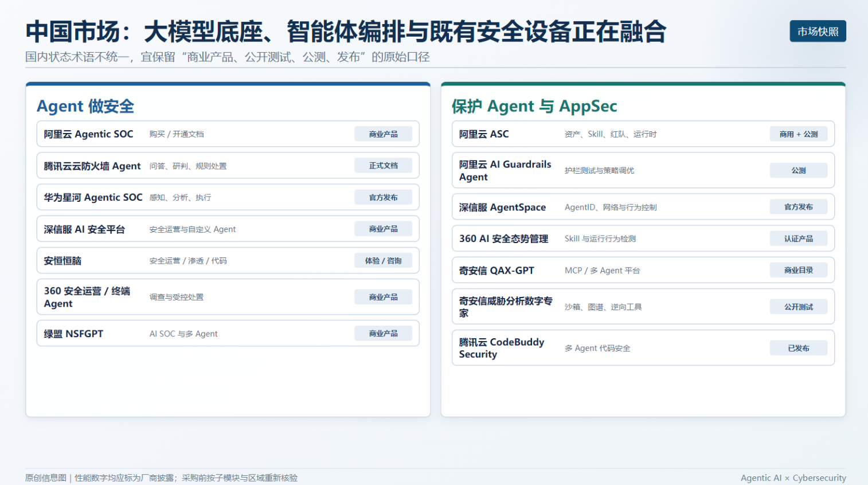
Task: Click 官方发布 tag in 深信服 AgentSpace row
Action: (799, 207)
